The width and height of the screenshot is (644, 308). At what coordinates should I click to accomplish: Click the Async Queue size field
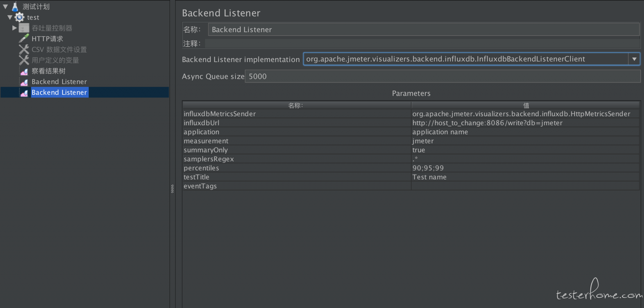(x=442, y=76)
